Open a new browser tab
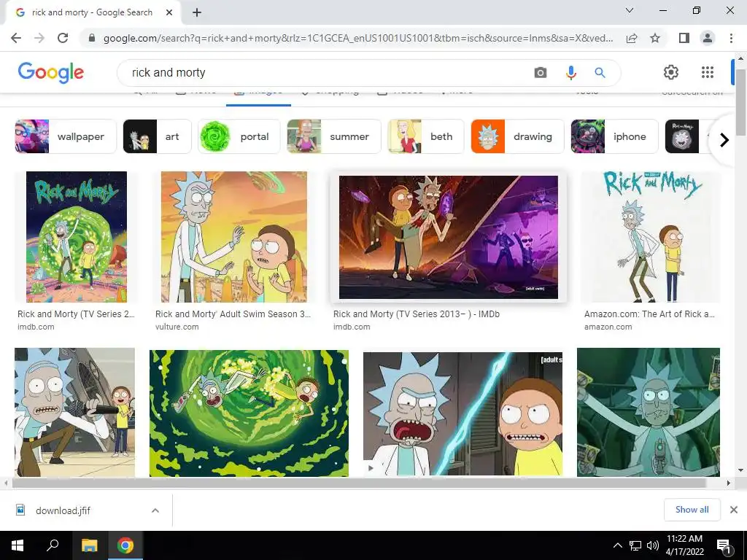The image size is (747, 560). pyautogui.click(x=197, y=12)
